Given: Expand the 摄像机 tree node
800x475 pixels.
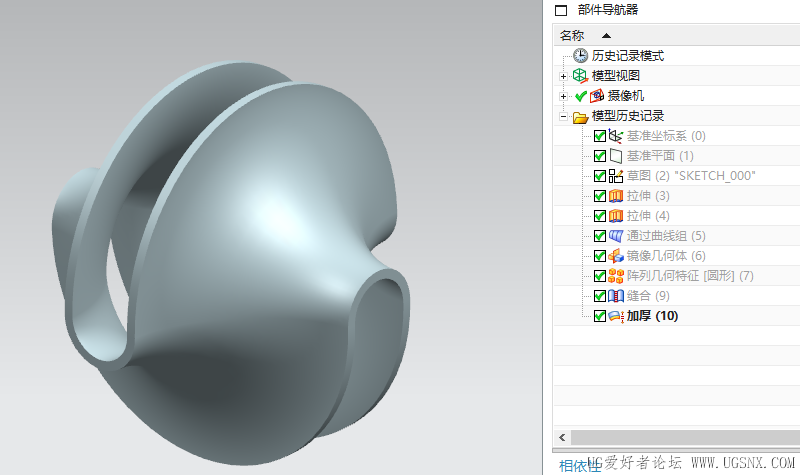Looking at the screenshot, I should tap(564, 96).
